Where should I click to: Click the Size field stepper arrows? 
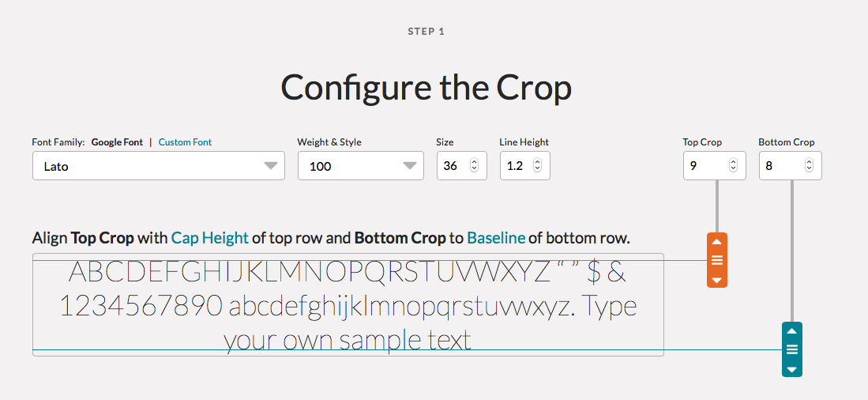pos(474,165)
